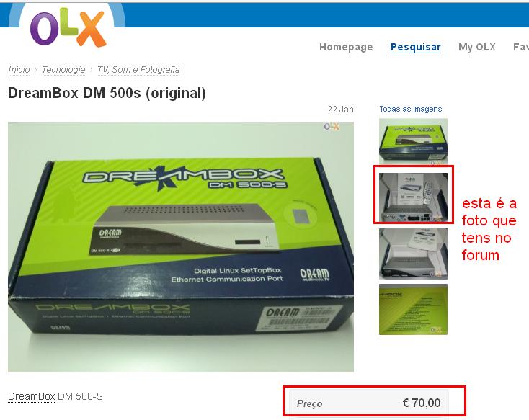Click the Todas as imagens link
This screenshot has width=529, height=420.
pyautogui.click(x=411, y=109)
